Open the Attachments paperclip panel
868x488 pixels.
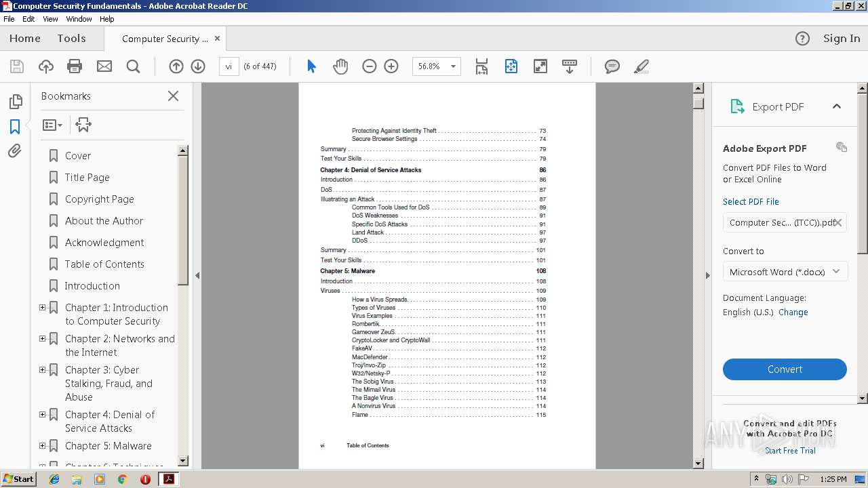(15, 150)
